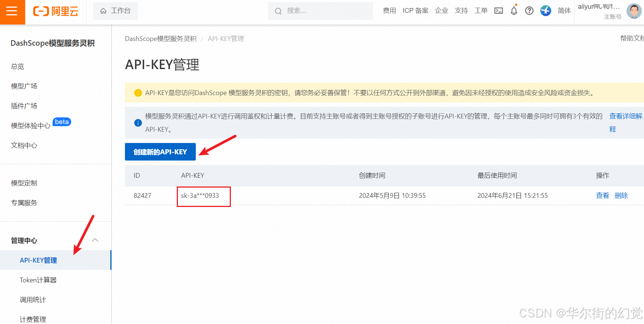Click the sk-3a***0933 key cell
The image size is (644, 324).
[x=200, y=196]
